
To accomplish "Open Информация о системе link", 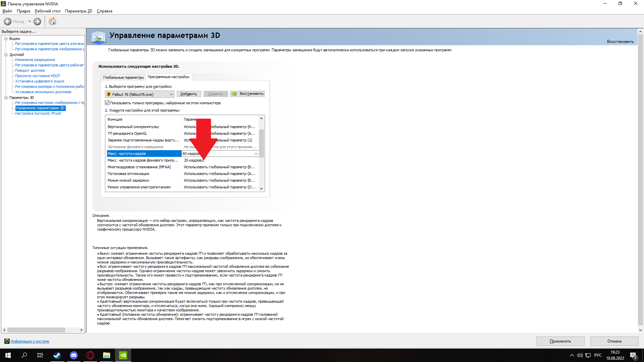I will (x=30, y=341).
